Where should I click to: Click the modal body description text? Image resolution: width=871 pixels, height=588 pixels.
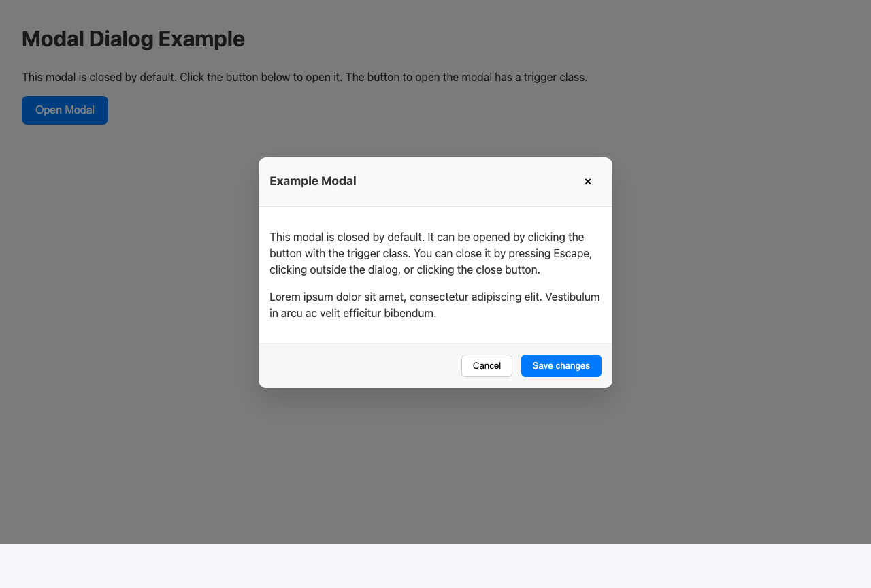[431, 253]
